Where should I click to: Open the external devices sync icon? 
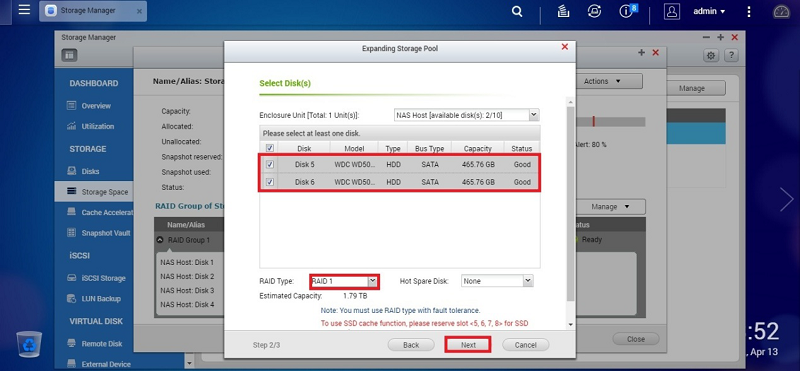(x=594, y=11)
